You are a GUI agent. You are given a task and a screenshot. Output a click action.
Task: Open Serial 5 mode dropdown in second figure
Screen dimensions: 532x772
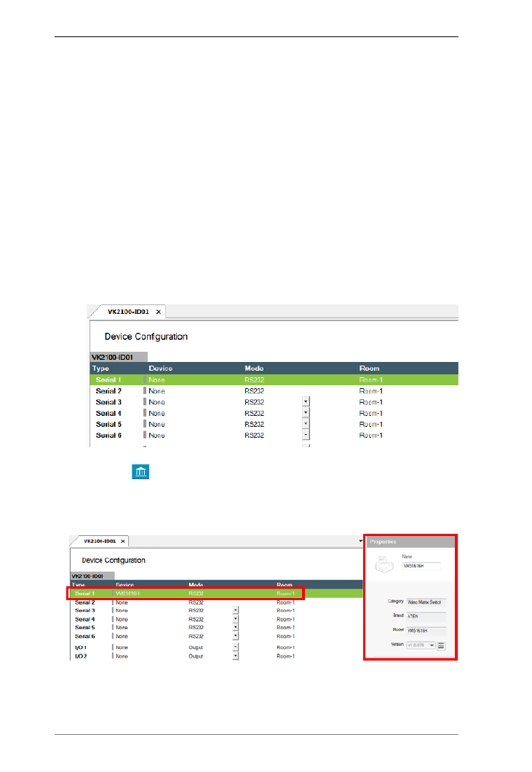tap(236, 627)
